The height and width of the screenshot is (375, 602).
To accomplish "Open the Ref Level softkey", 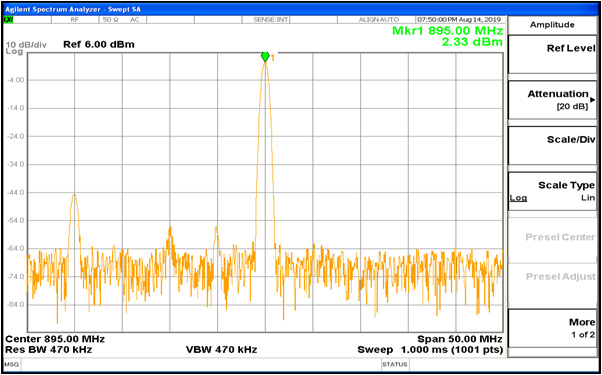I will [552, 54].
